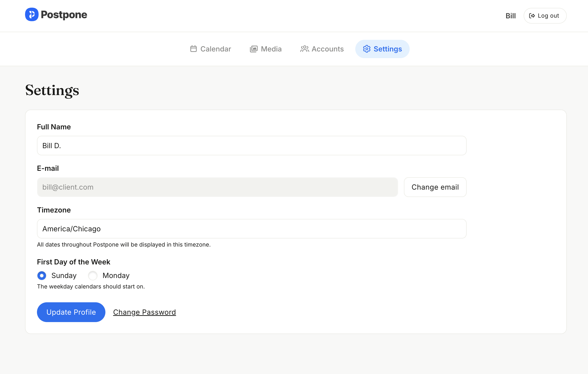Click the Media image icon
This screenshot has height=374, width=588.
pyautogui.click(x=254, y=49)
